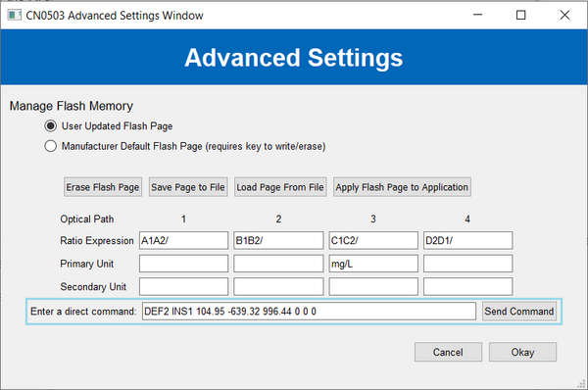Click the CN0503 window title bar icon
Viewport: 588px width, 390px height.
(15, 16)
